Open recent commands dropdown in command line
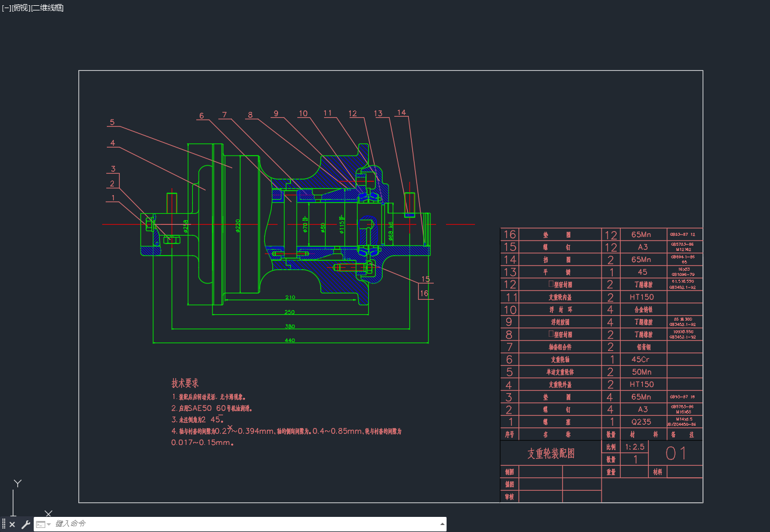Screen dimensions: 770x532 coord(44,524)
